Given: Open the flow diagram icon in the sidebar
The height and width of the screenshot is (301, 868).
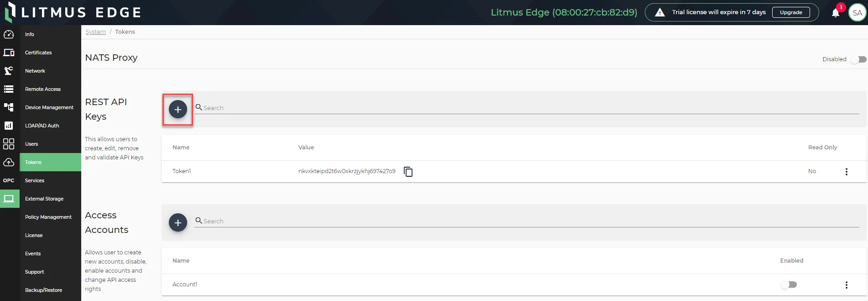Looking at the screenshot, I should 9,107.
